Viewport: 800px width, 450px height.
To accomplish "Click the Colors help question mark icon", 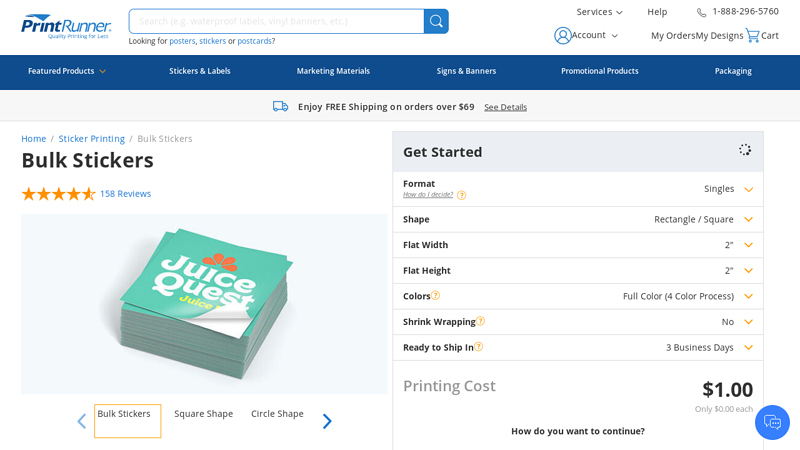I will tap(435, 296).
